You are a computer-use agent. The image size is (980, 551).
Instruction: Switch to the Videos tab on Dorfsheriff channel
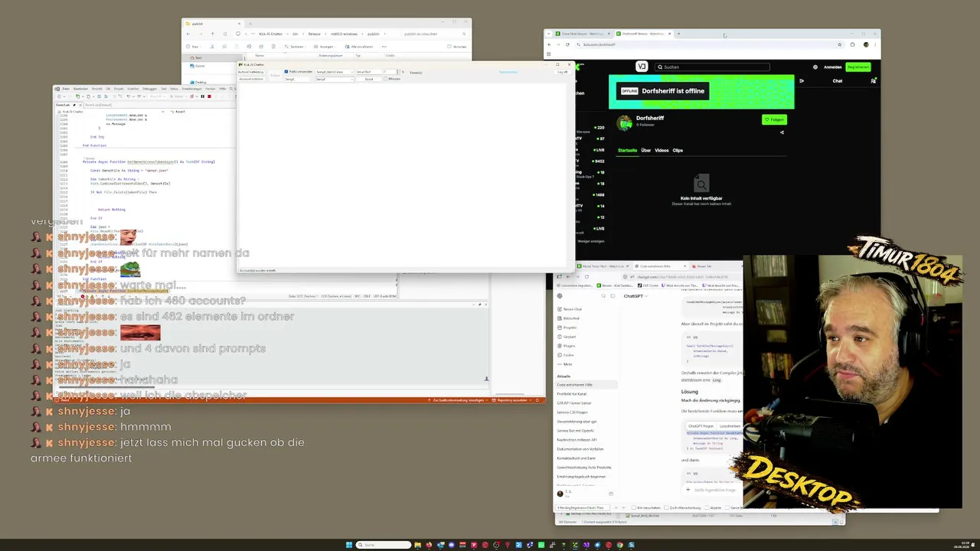tap(661, 151)
